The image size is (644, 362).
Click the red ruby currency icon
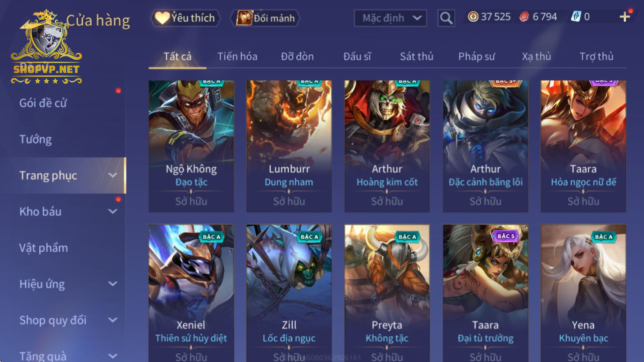[x=524, y=17]
